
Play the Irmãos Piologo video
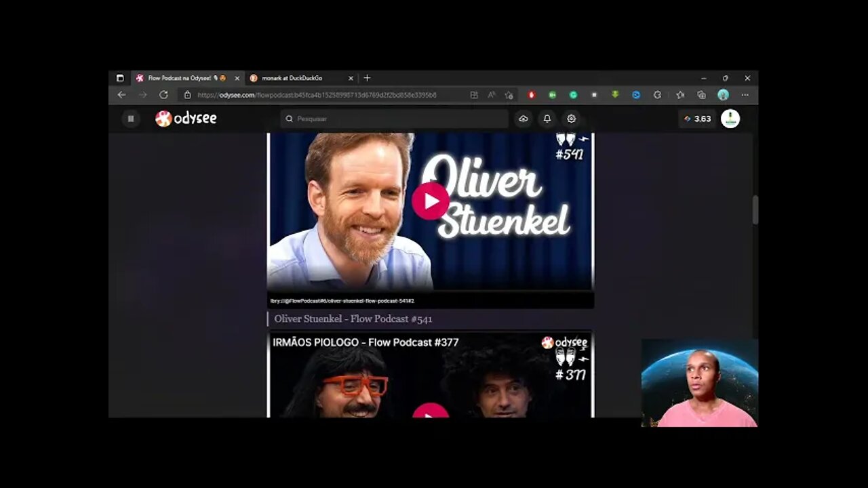click(x=431, y=411)
